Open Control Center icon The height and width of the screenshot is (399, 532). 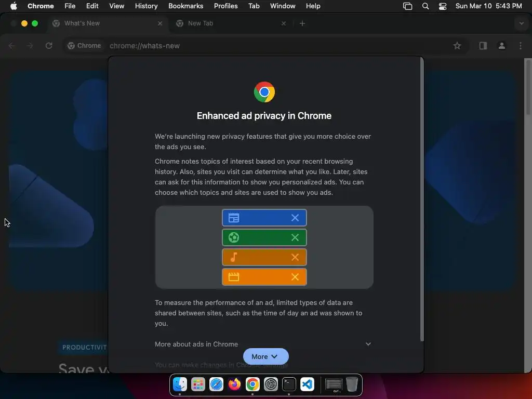443,6
